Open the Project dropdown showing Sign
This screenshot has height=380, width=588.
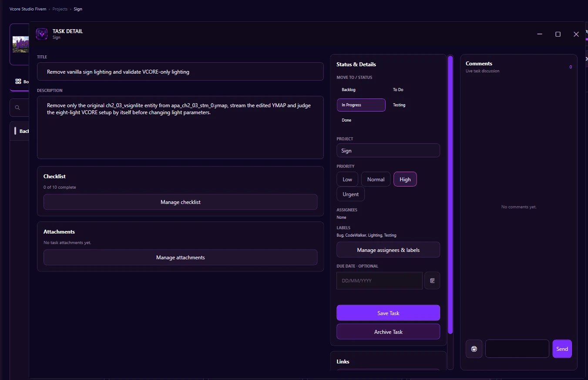tap(388, 150)
